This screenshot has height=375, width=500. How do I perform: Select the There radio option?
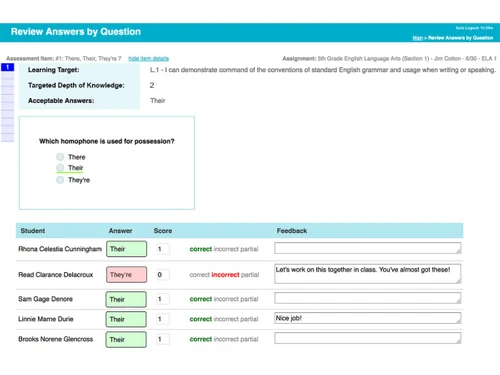(x=60, y=157)
